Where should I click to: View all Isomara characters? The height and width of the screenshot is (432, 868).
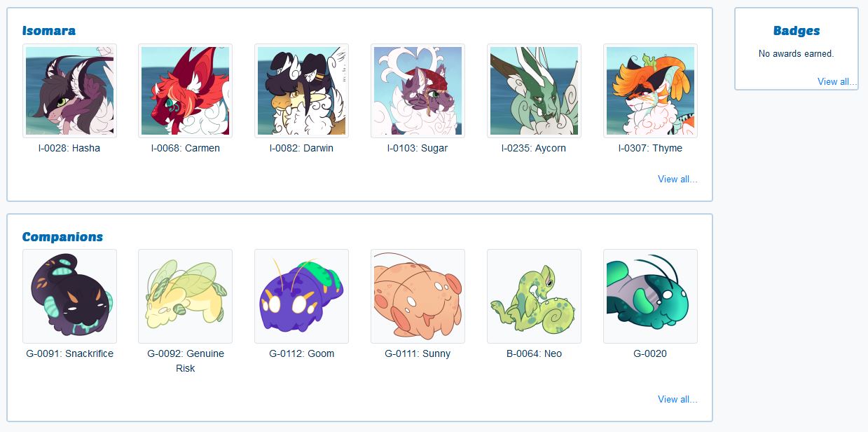(677, 179)
